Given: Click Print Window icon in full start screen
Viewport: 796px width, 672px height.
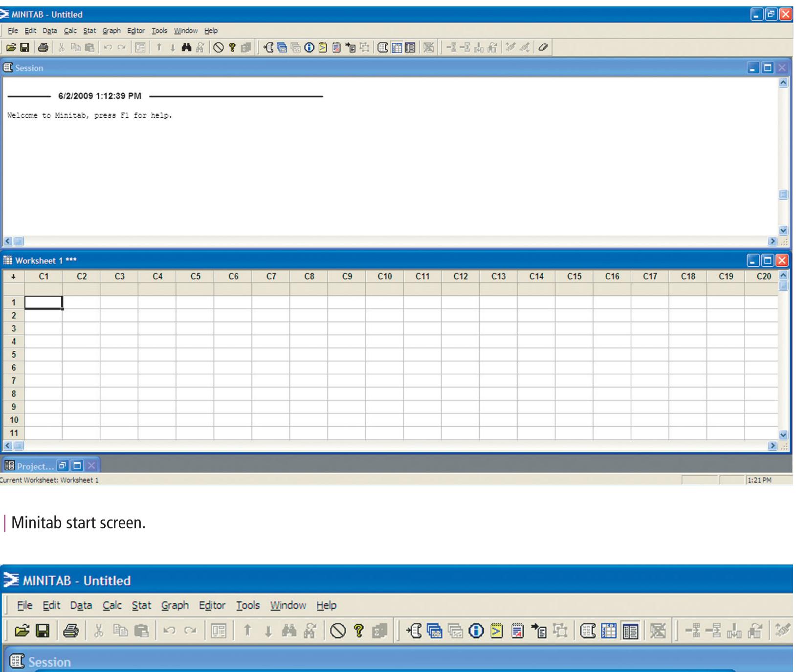Looking at the screenshot, I should click(43, 47).
